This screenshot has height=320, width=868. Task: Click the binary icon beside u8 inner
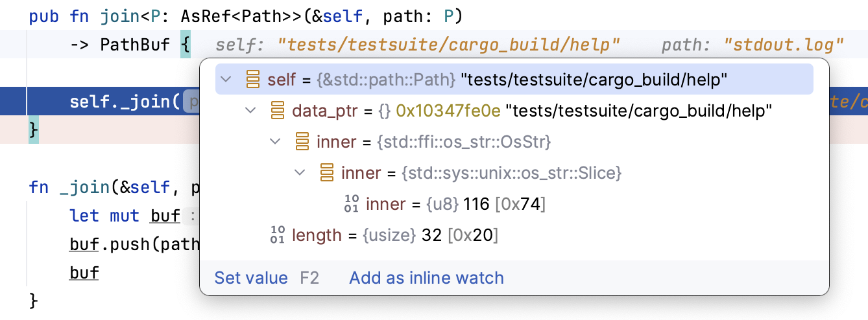click(x=352, y=204)
